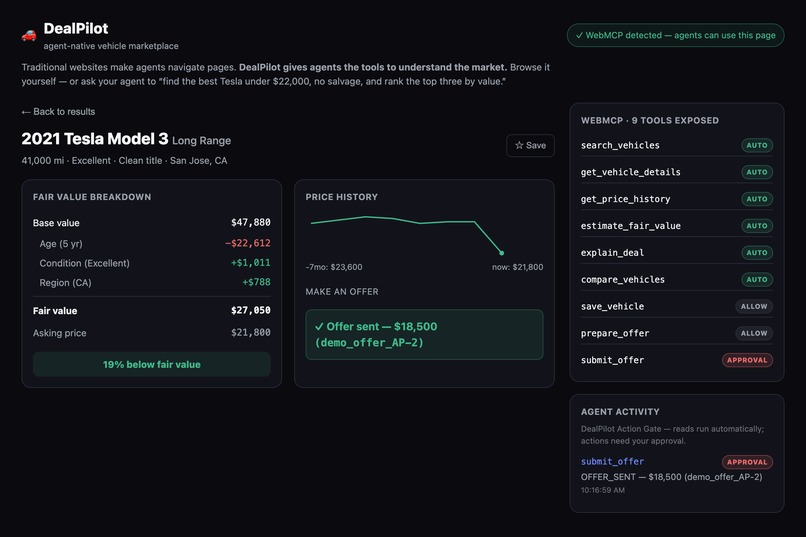Click the +$788 region adjustment value
806x537 pixels.
pyautogui.click(x=256, y=282)
